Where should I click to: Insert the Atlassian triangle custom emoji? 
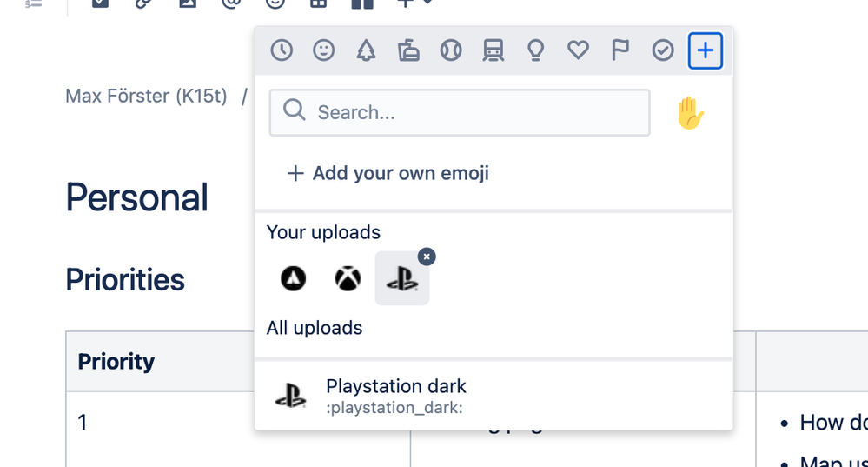pos(294,278)
